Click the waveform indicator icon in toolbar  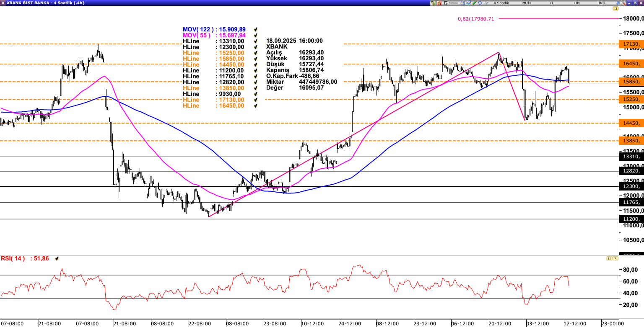pos(486,3)
